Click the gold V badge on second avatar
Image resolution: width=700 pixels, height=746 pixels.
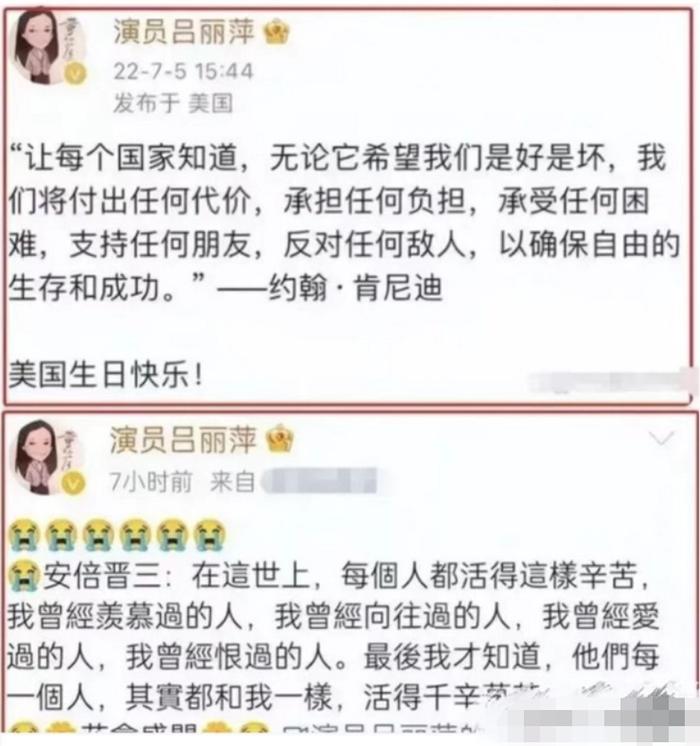pyautogui.click(x=73, y=484)
